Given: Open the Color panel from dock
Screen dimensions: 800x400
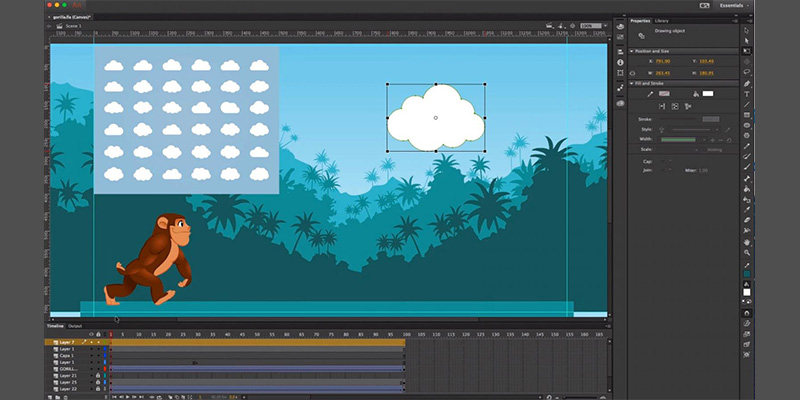Looking at the screenshot, I should click(620, 27).
